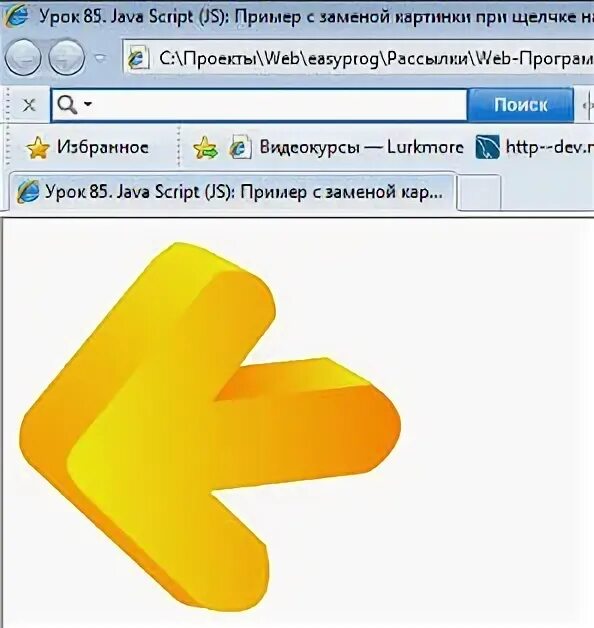Expand the search provider dropdown arrow
The image size is (594, 628).
coord(88,105)
